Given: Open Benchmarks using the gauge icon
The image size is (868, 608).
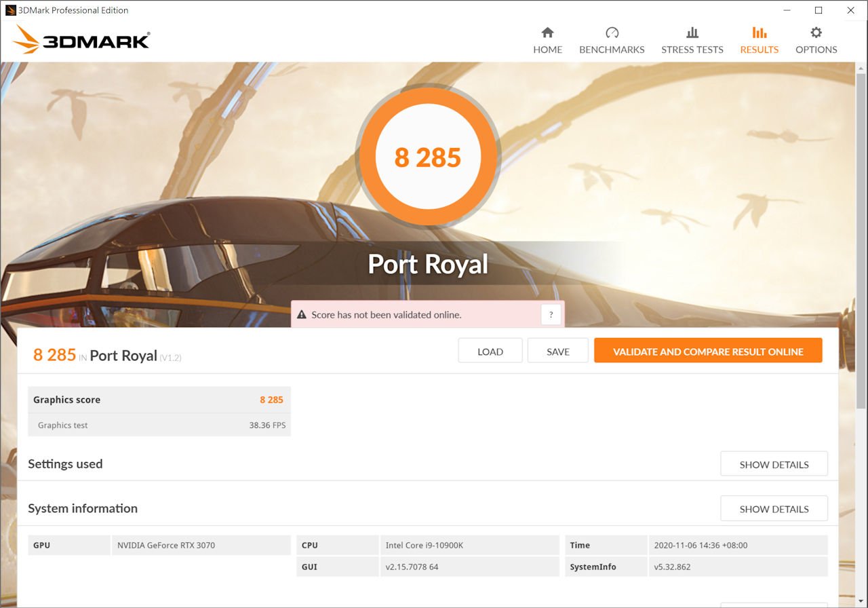Looking at the screenshot, I should 612,33.
